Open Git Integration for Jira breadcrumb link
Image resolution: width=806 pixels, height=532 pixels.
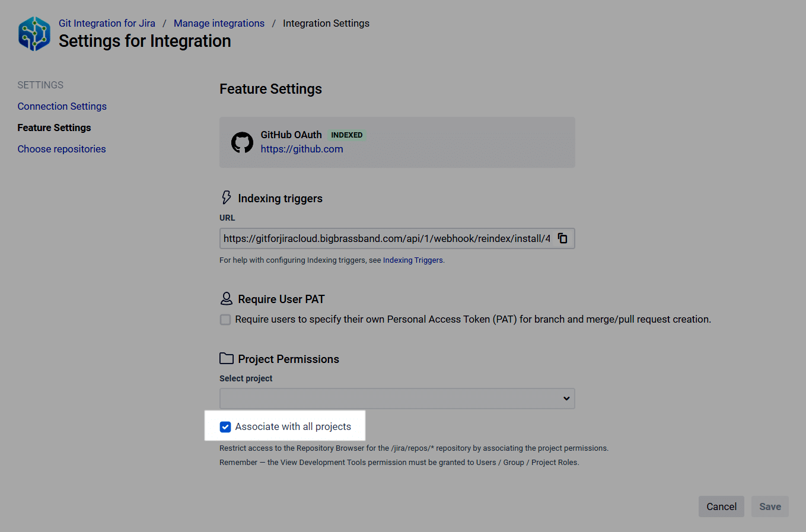[x=107, y=23]
